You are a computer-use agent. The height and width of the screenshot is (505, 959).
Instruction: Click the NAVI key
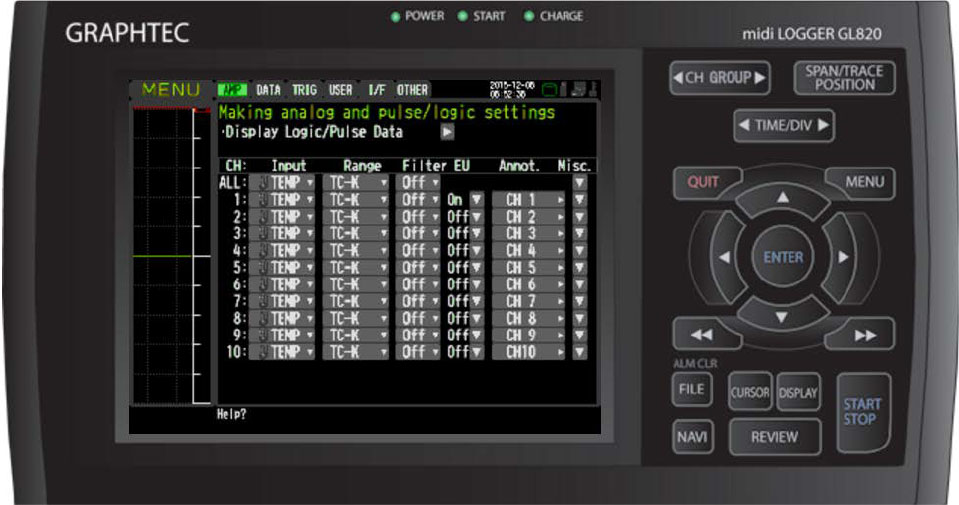tap(692, 437)
